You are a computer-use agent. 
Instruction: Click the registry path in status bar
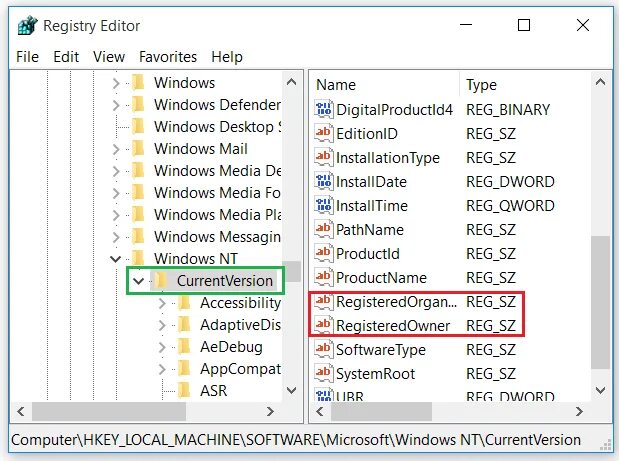pos(296,440)
